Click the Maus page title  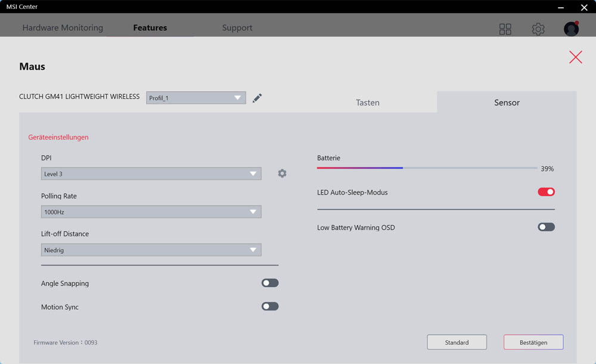pyautogui.click(x=32, y=67)
